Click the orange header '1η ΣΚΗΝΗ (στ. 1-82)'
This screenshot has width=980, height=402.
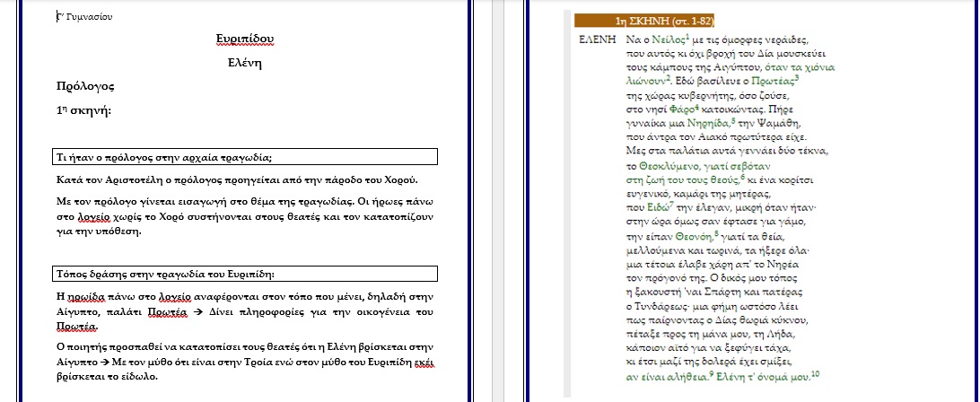pyautogui.click(x=644, y=21)
